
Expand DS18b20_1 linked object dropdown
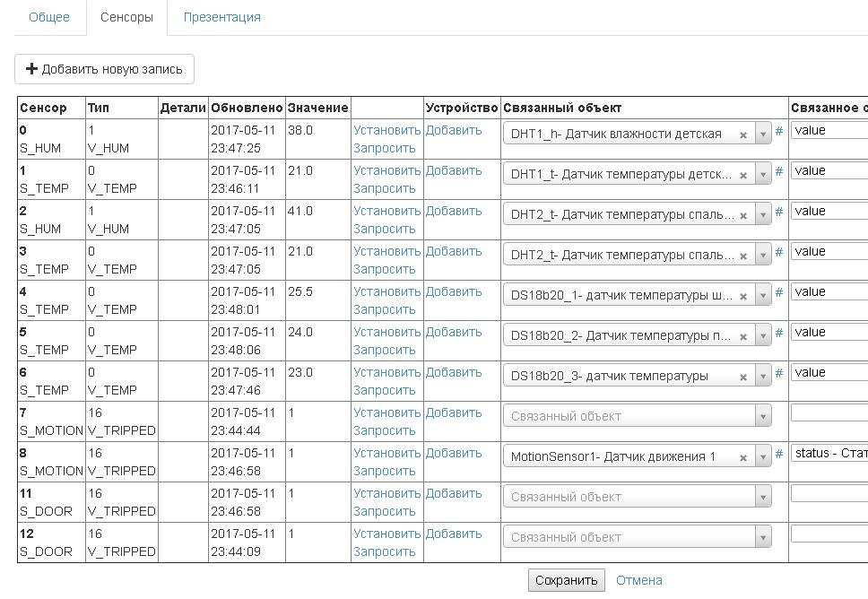tap(763, 296)
